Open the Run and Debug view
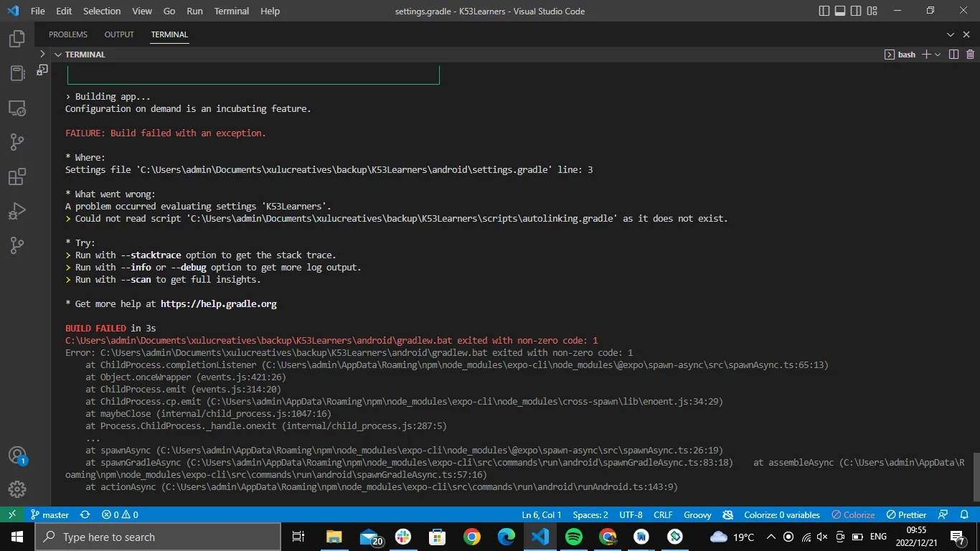The width and height of the screenshot is (980, 551). 17,211
